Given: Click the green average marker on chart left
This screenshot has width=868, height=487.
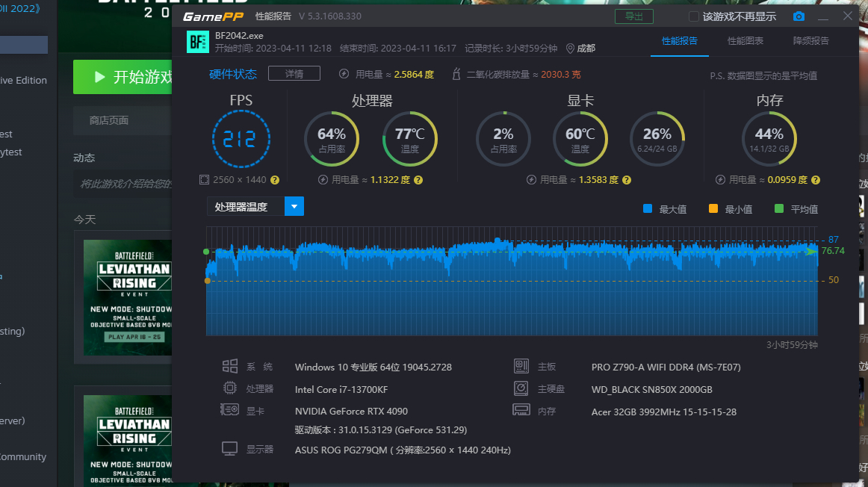Looking at the screenshot, I should point(206,252).
